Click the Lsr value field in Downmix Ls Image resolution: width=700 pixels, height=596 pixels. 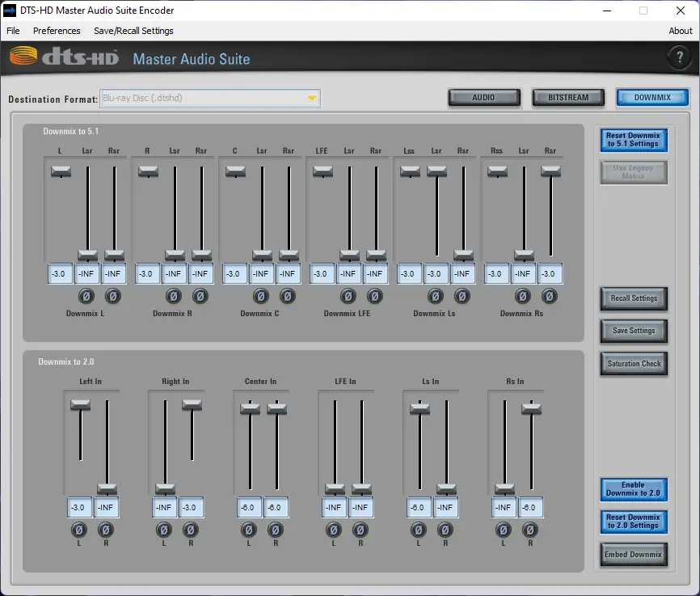pyautogui.click(x=436, y=273)
